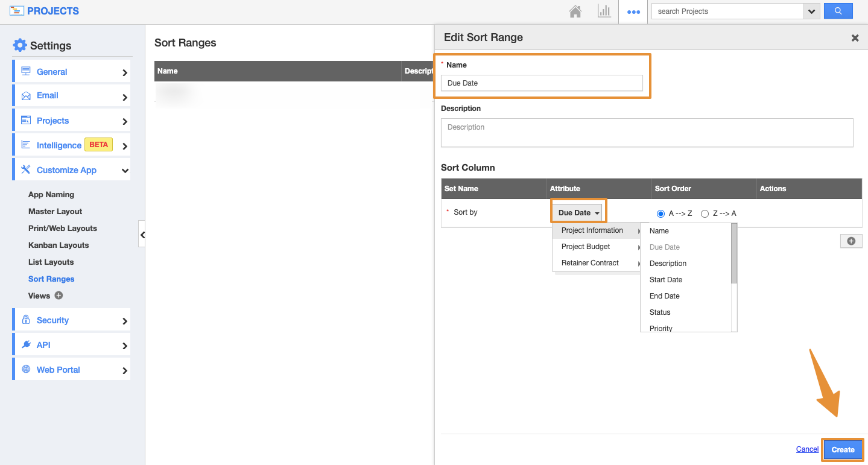868x465 pixels.
Task: Click the blue search magnifier button
Action: point(838,11)
